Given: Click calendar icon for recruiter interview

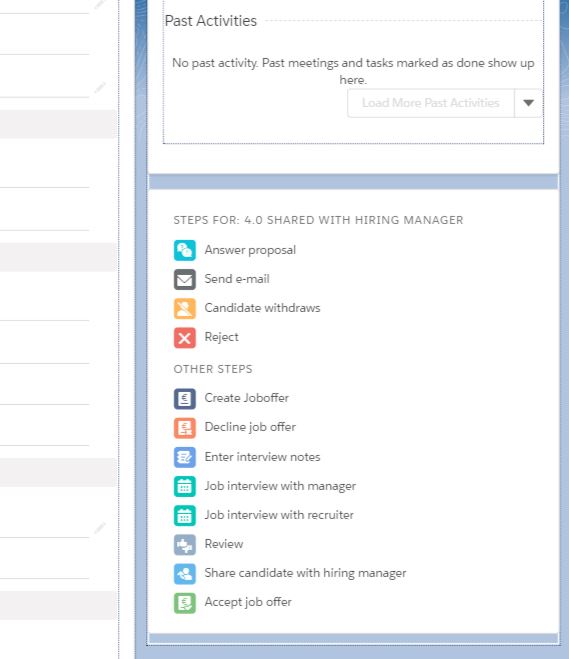Looking at the screenshot, I should pos(184,515).
